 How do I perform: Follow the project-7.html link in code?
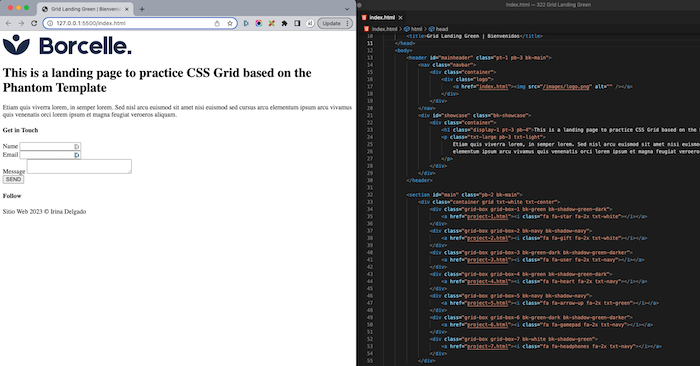488,346
